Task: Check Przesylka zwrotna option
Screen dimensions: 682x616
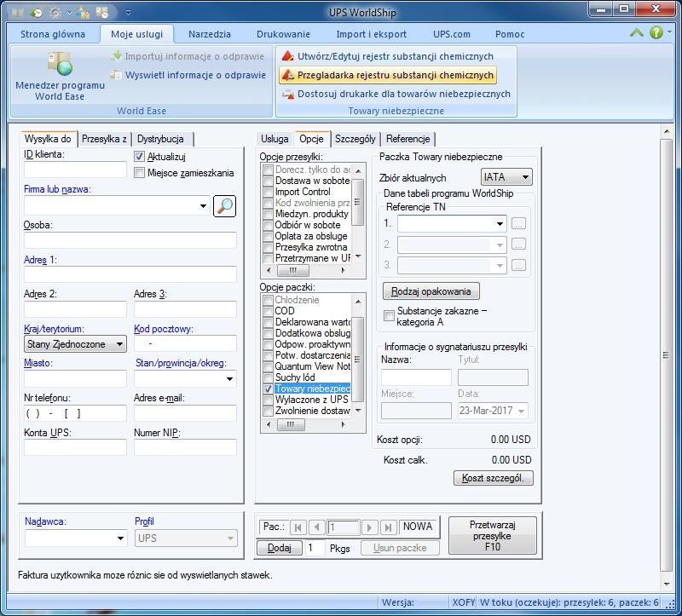Action: point(268,247)
